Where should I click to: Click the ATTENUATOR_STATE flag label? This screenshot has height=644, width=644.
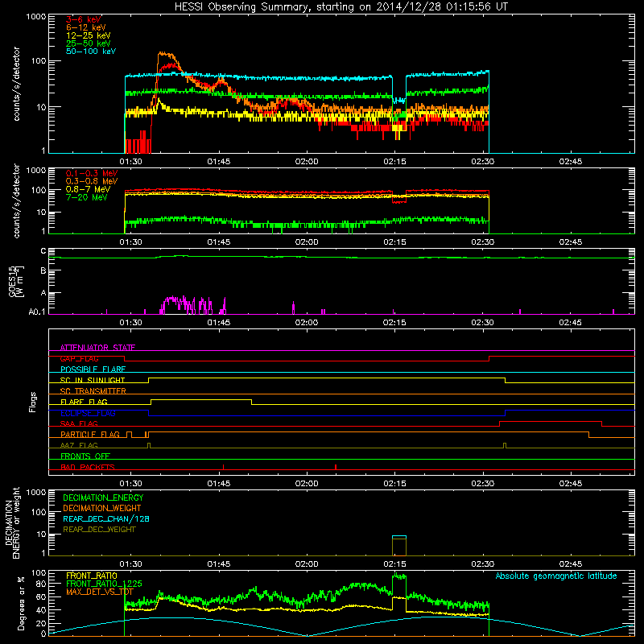[97, 348]
